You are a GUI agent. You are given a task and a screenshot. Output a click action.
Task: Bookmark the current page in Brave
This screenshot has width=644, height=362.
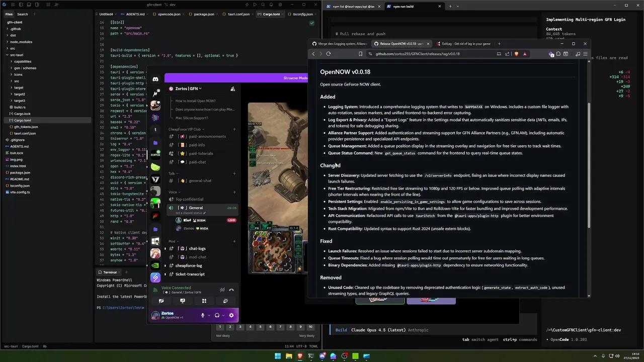[360, 54]
